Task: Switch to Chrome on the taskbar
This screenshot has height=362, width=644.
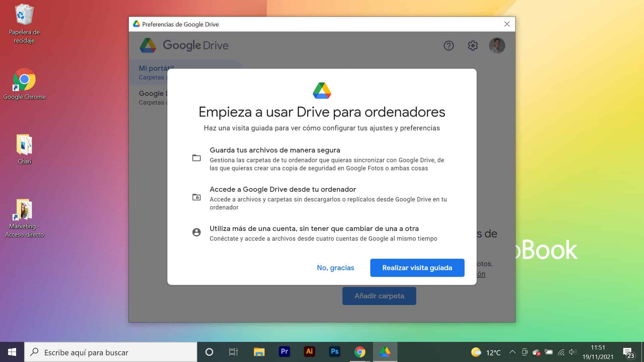Action: 360,352
